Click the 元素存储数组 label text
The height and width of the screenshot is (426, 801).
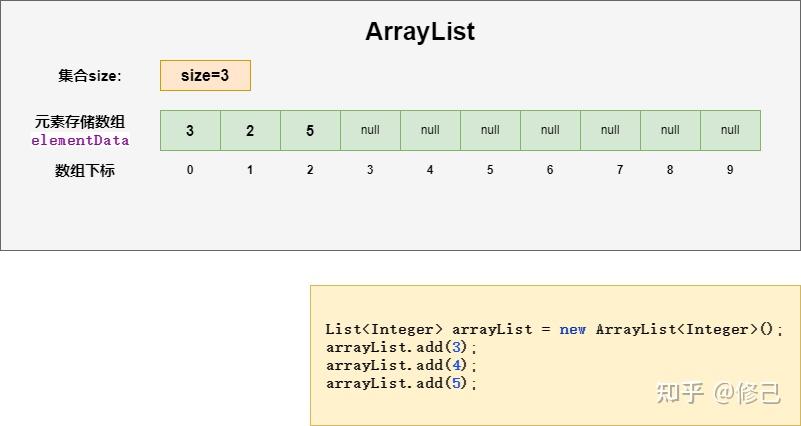[x=80, y=122]
